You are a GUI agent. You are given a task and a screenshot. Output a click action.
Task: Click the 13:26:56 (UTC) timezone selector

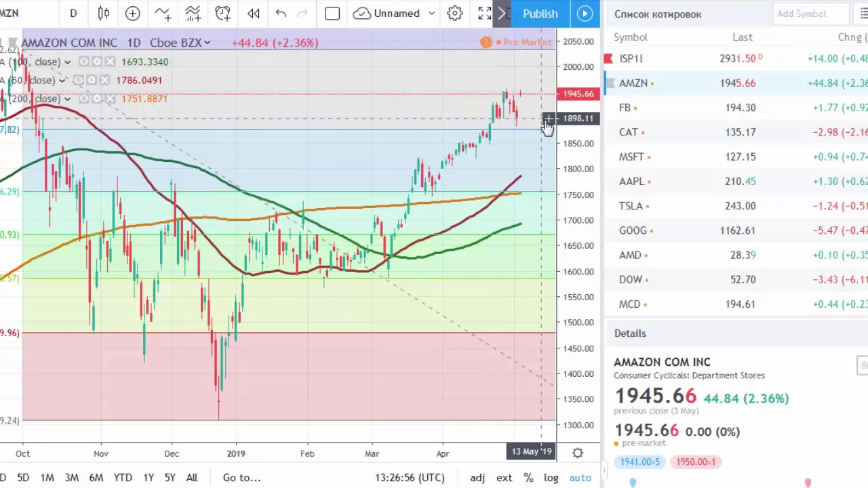[410, 477]
